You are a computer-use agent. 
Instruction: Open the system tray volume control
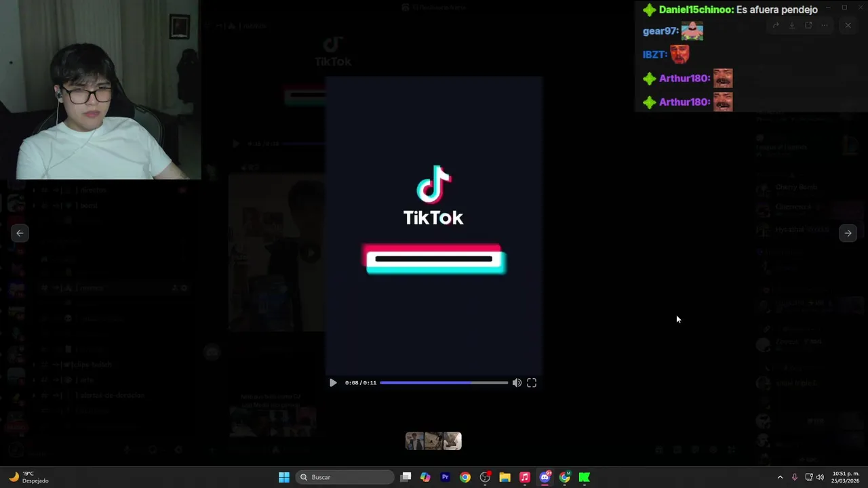821,477
